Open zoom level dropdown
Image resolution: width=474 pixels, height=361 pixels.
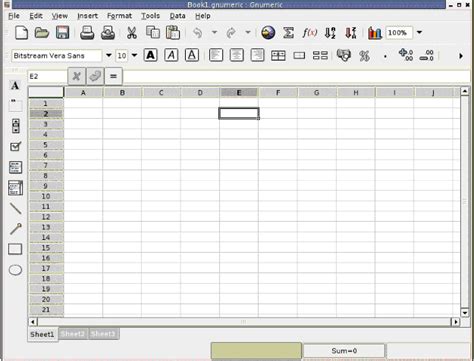click(x=419, y=33)
